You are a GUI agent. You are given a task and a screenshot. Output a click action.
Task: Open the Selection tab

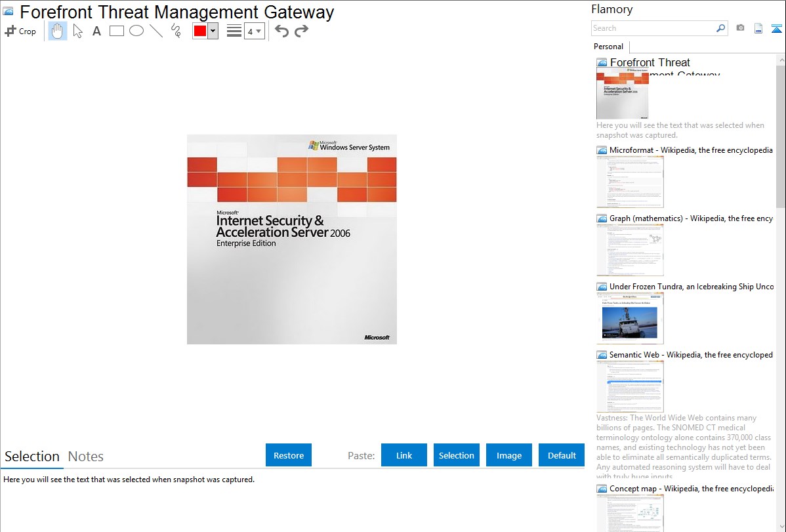pyautogui.click(x=32, y=457)
